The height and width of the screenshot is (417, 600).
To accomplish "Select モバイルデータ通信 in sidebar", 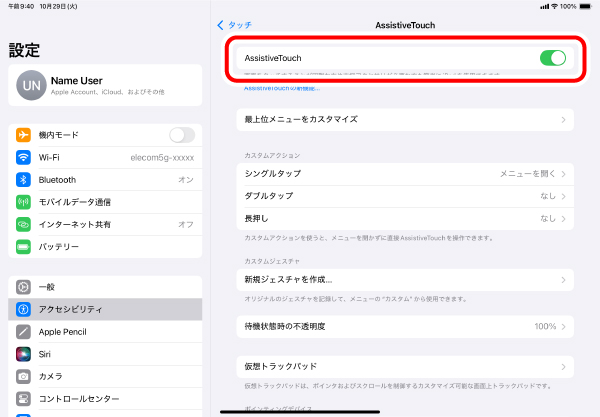I will click(105, 202).
